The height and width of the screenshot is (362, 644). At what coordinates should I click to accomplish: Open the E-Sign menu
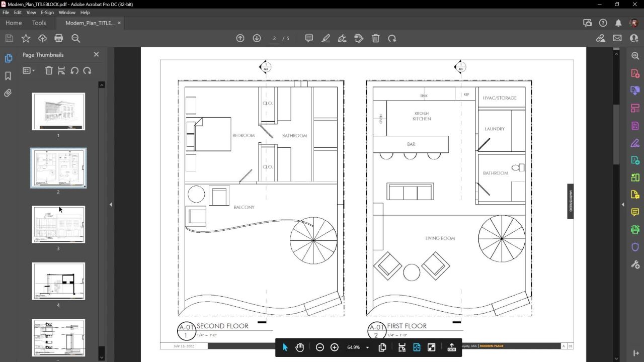[x=47, y=13]
